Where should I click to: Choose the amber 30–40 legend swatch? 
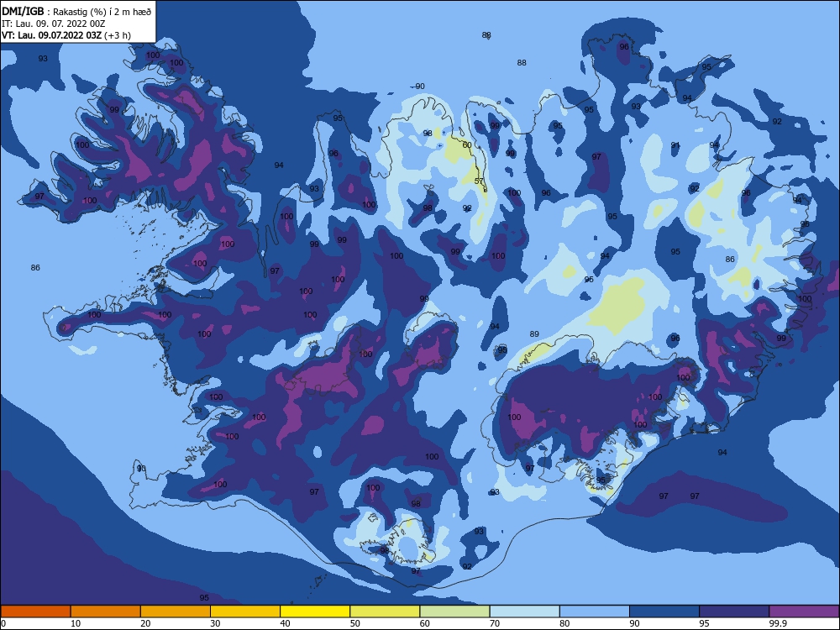[x=245, y=612]
